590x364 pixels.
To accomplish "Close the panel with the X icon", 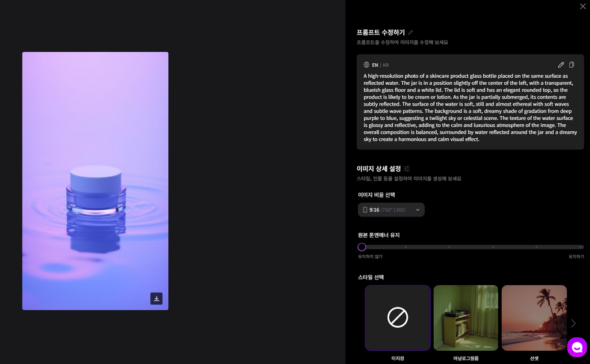I will click(x=583, y=6).
